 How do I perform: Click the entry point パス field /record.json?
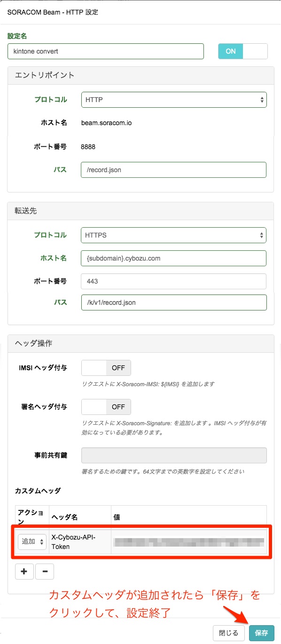click(174, 170)
